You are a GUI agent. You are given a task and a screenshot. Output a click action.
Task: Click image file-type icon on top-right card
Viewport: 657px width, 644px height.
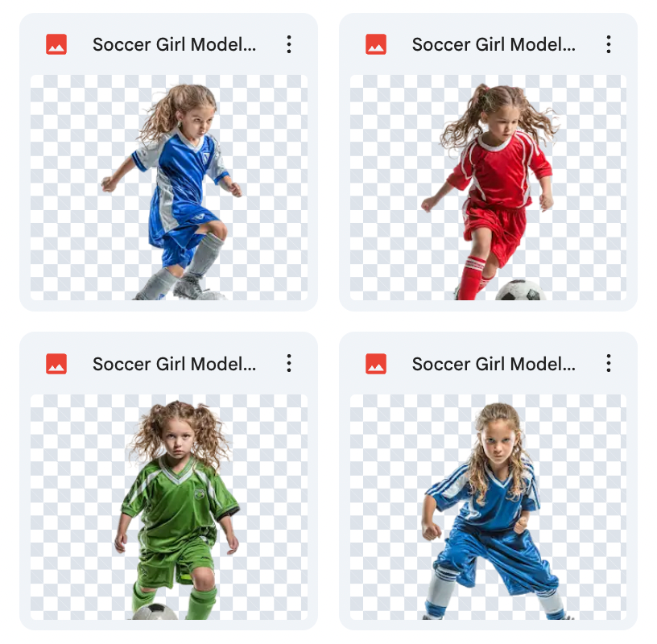coord(376,44)
